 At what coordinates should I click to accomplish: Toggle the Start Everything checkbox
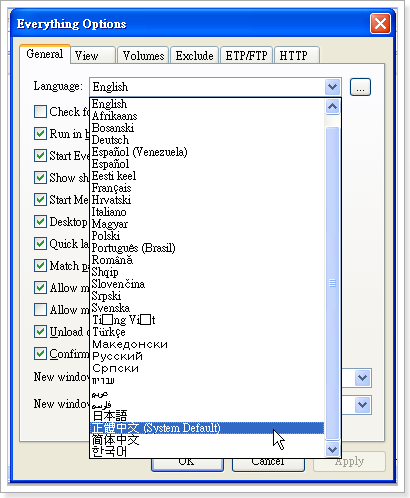(x=40, y=155)
